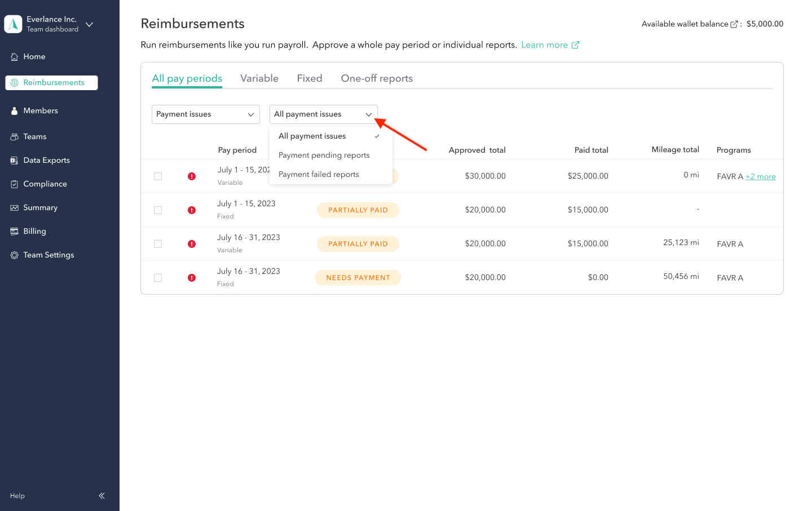Choose Payment failed reports from the dropdown
This screenshot has height=511, width=812.
[x=319, y=174]
